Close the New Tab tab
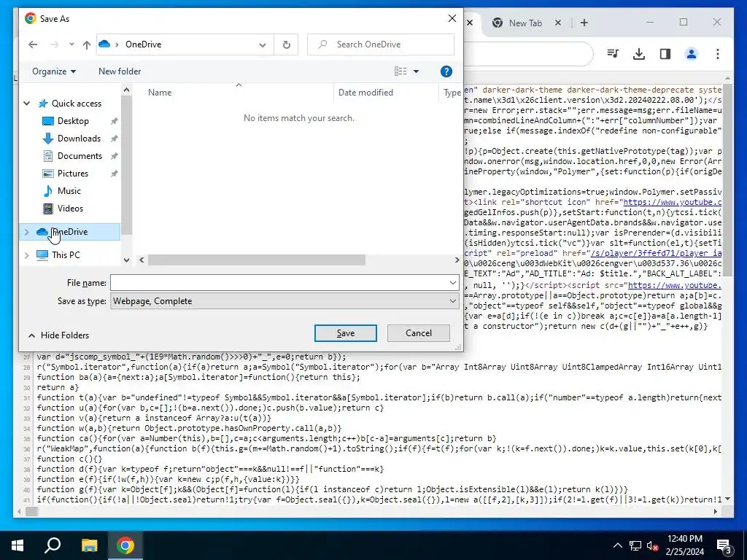 tap(558, 23)
